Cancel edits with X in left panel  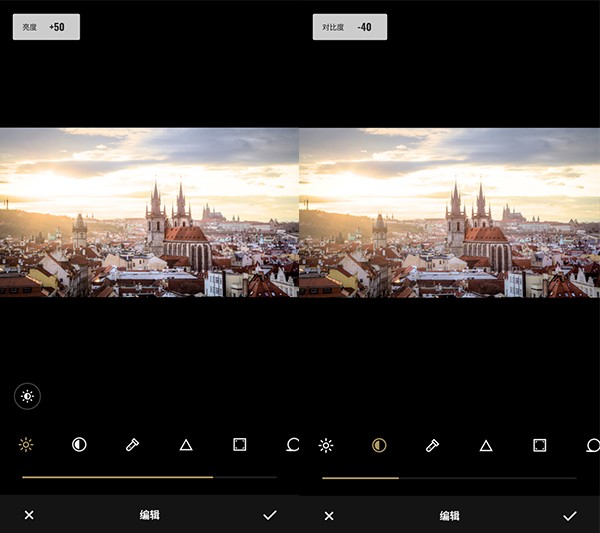tap(29, 515)
